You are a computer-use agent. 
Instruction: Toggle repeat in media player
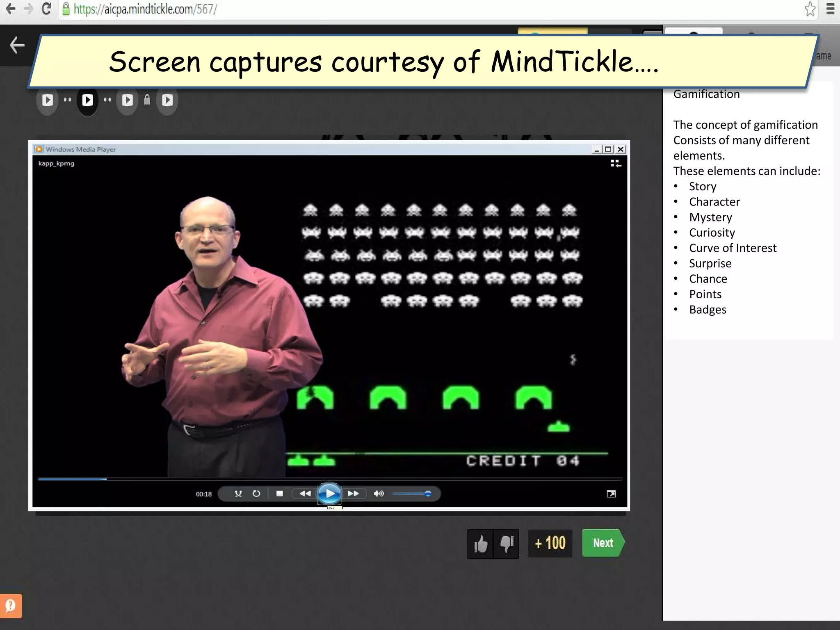(x=256, y=493)
